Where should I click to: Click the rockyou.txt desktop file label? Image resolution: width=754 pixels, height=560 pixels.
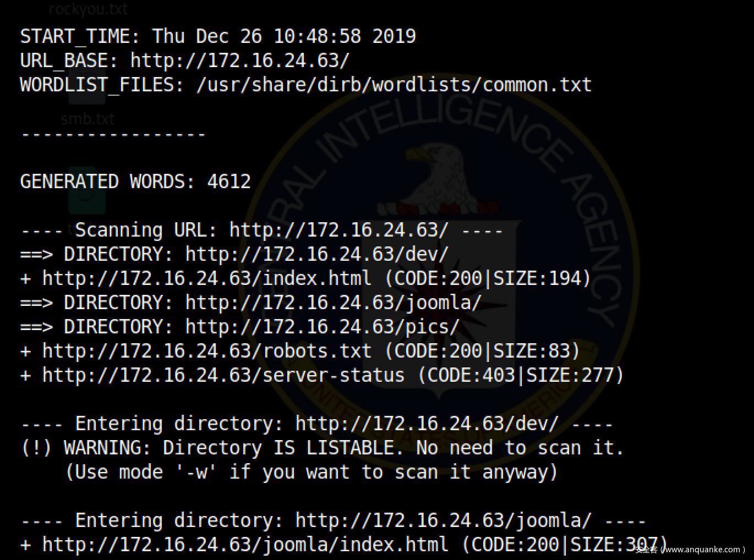88,9
